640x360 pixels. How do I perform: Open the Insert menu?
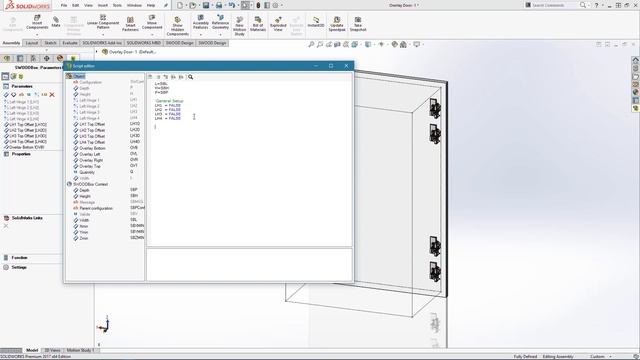click(x=103, y=5)
